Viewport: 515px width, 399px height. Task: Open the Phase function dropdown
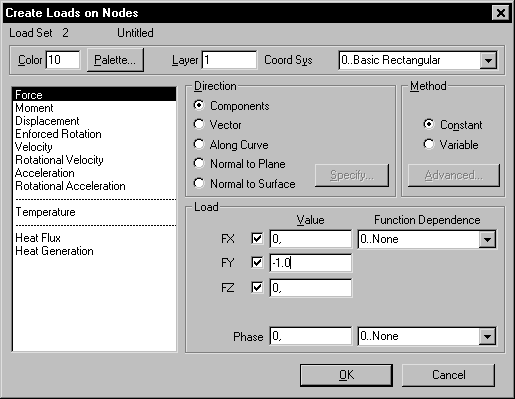point(487,336)
